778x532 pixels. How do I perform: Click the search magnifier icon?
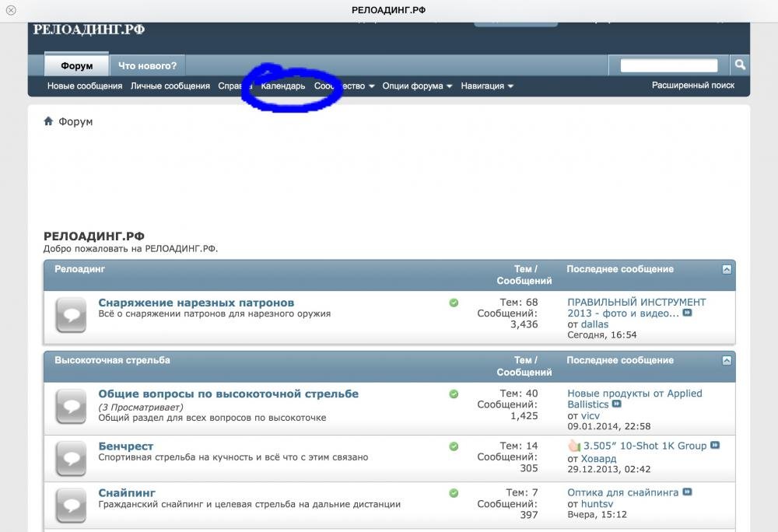740,65
